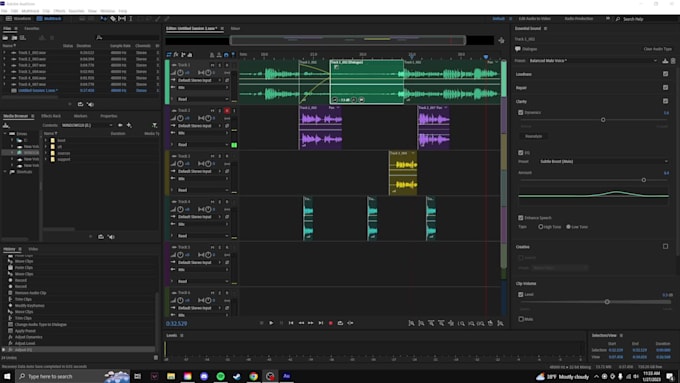Image resolution: width=680 pixels, height=383 pixels.
Task: Open EQ Preset dropdown Subtle Boost (Male)
Action: (603, 161)
